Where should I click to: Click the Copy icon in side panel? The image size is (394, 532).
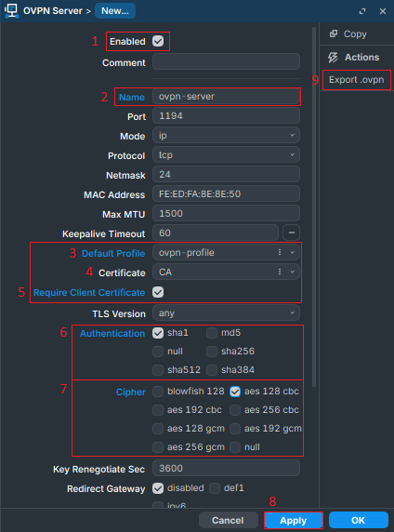(x=334, y=33)
